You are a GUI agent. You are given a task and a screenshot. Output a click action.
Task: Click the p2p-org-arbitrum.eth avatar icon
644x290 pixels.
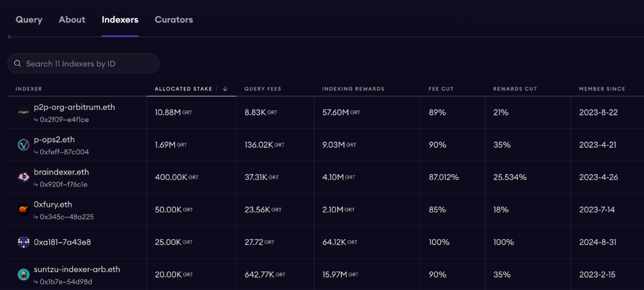[x=24, y=113]
